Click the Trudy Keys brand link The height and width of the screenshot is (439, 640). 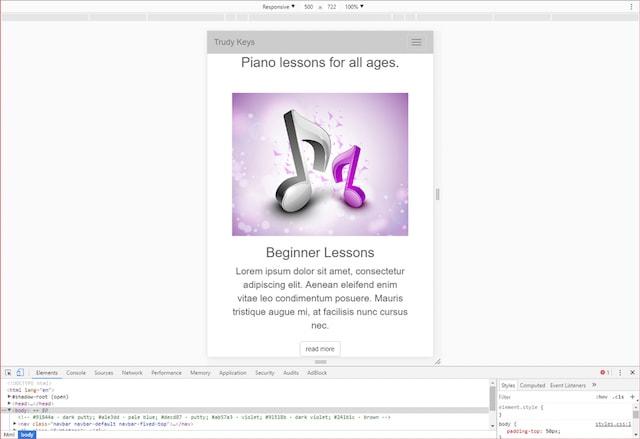(234, 42)
